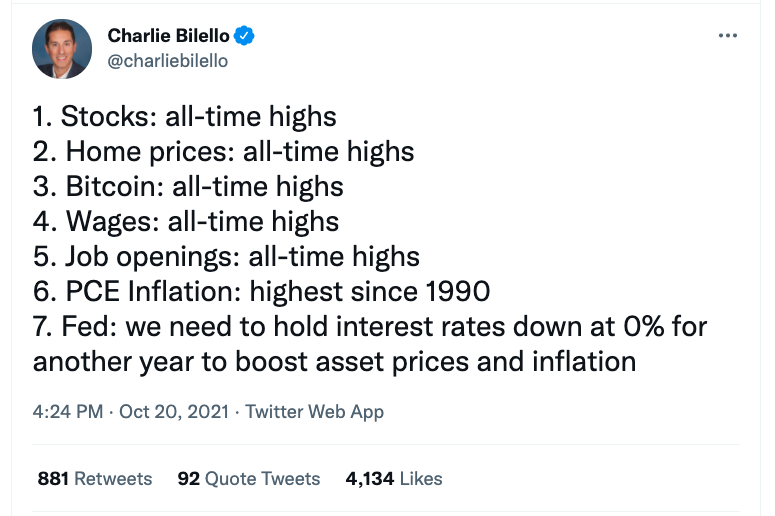The width and height of the screenshot is (775, 516).
Task: Click the year "1990" in the tweet
Action: [455, 291]
